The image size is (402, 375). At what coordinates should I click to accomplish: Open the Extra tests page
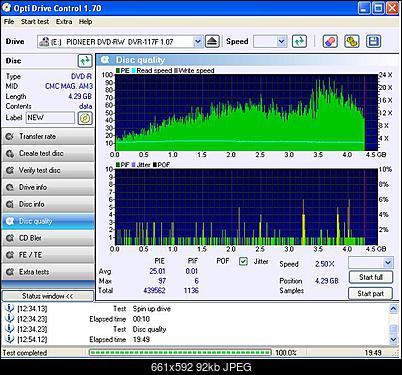click(x=48, y=272)
